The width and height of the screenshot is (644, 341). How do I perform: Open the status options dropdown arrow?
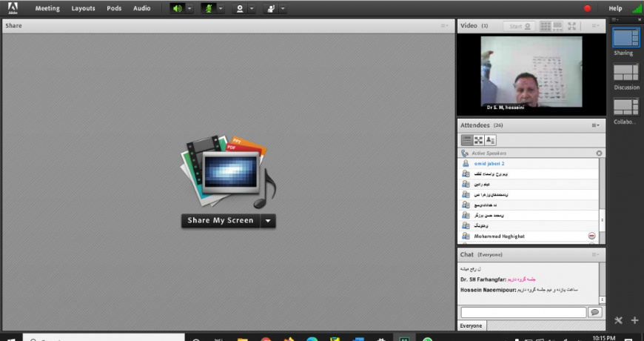[x=283, y=9]
